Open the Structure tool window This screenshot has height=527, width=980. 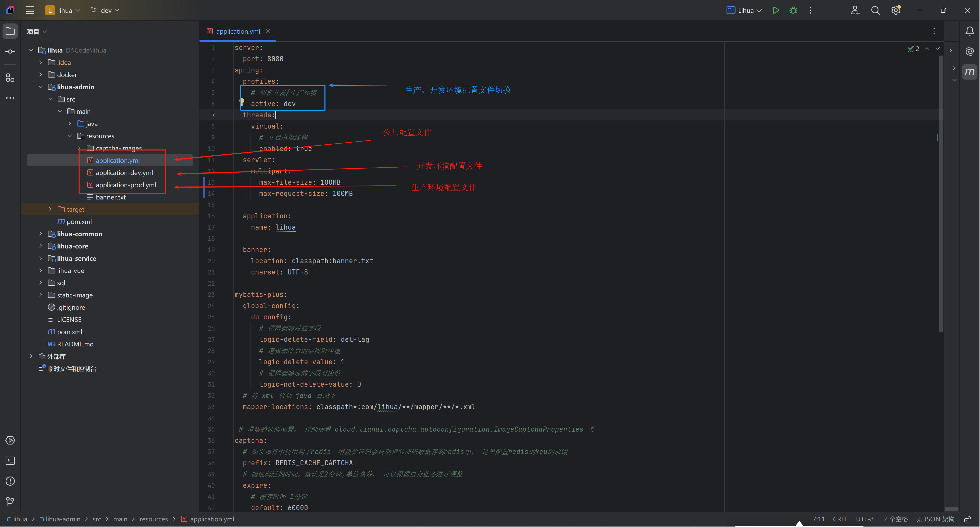coord(10,78)
